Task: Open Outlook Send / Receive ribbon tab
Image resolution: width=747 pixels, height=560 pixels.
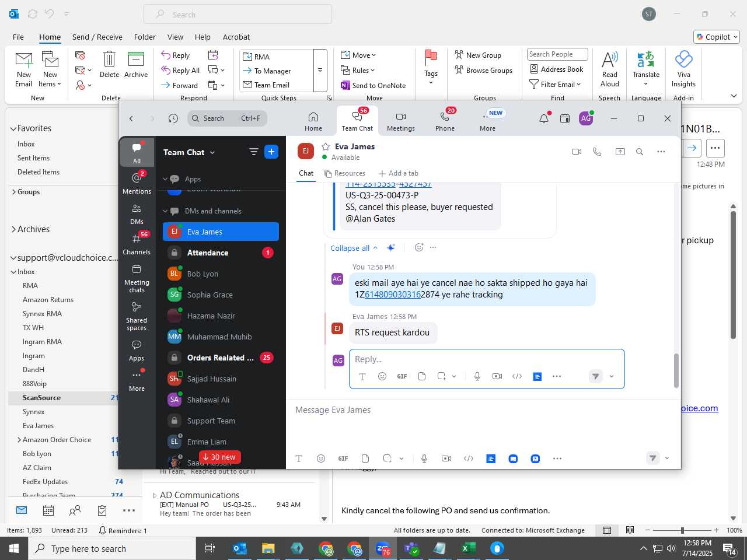Action: click(x=97, y=37)
